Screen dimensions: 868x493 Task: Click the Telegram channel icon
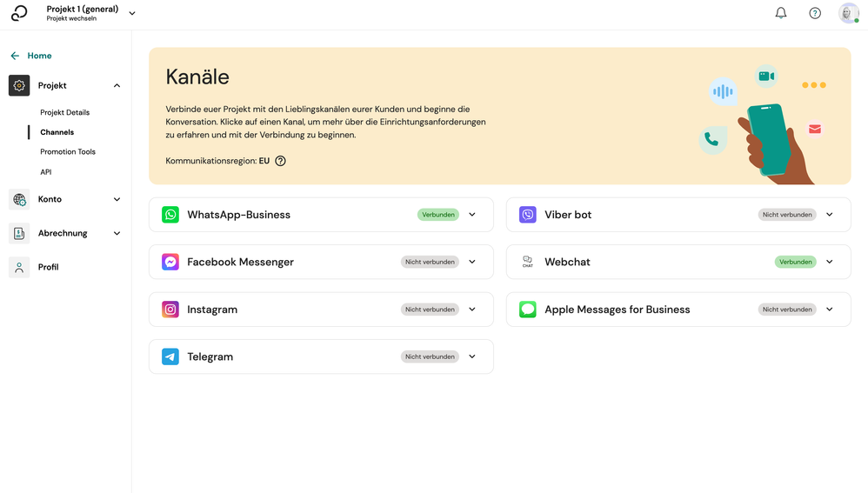[x=170, y=356]
